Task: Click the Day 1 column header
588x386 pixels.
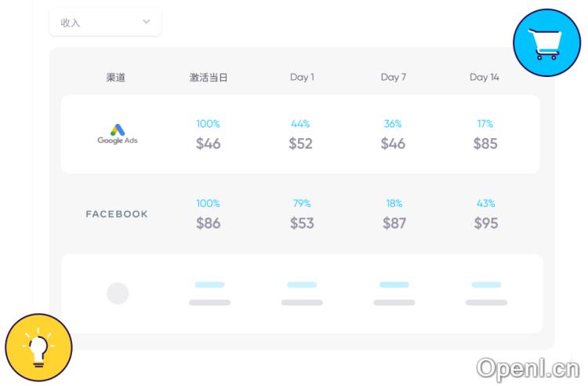Action: (x=302, y=78)
